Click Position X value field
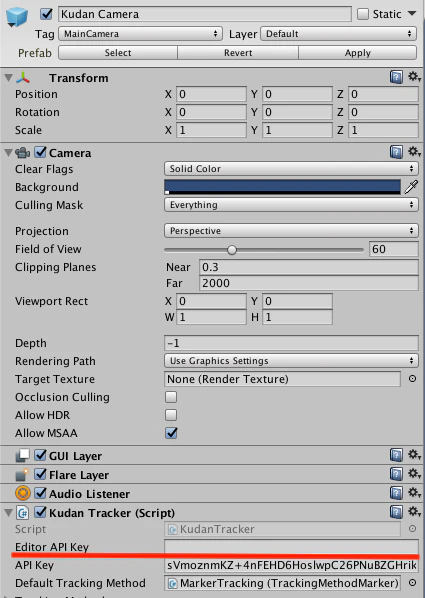 [x=211, y=94]
